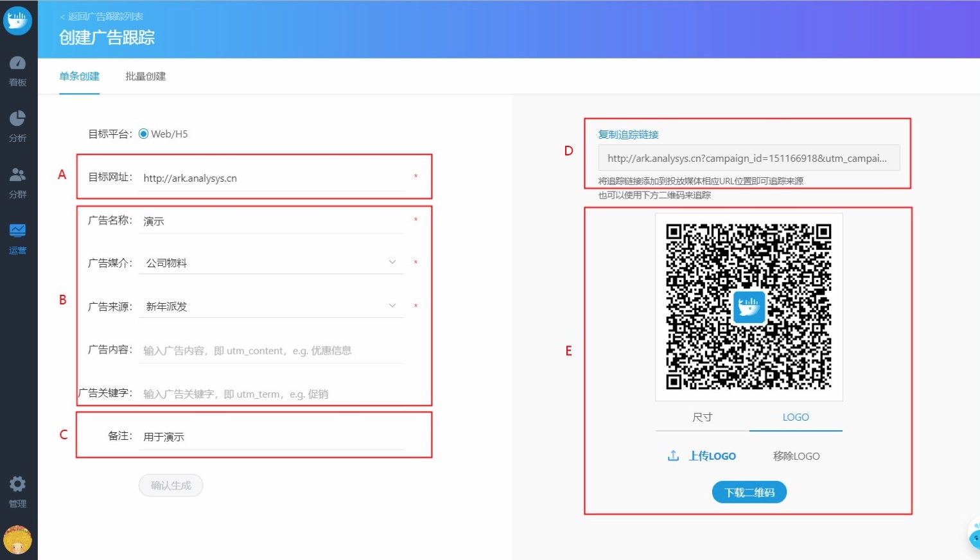Click the hint text 将追踪链接添加到投放媒体相应URL位置
This screenshot has height=560, width=980.
(701, 181)
